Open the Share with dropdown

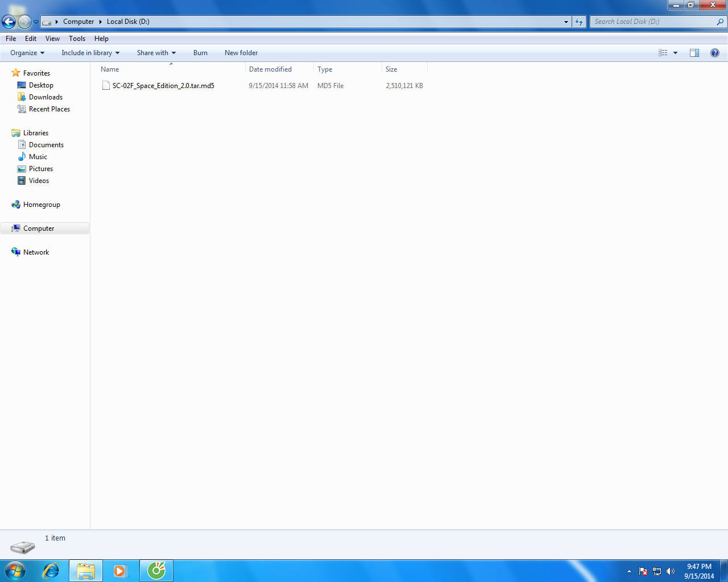click(156, 53)
